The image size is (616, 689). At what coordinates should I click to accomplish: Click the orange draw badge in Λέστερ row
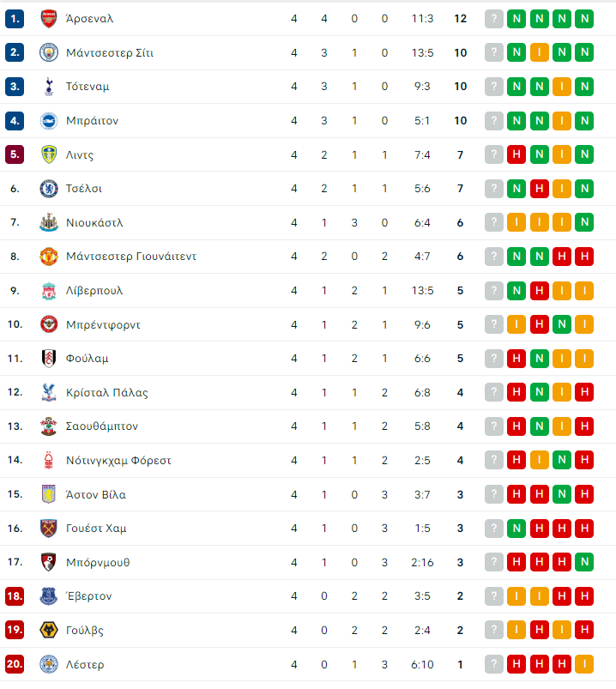pos(584,664)
